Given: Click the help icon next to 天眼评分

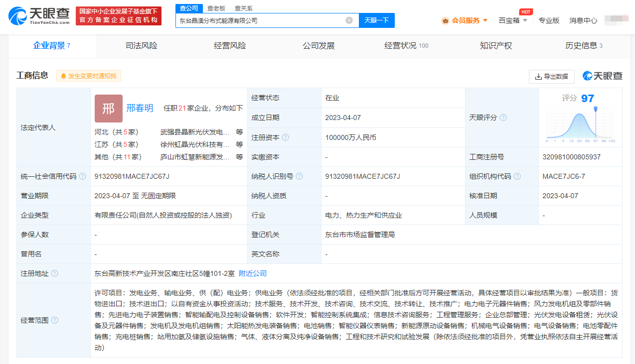Looking at the screenshot, I should coord(503,118).
